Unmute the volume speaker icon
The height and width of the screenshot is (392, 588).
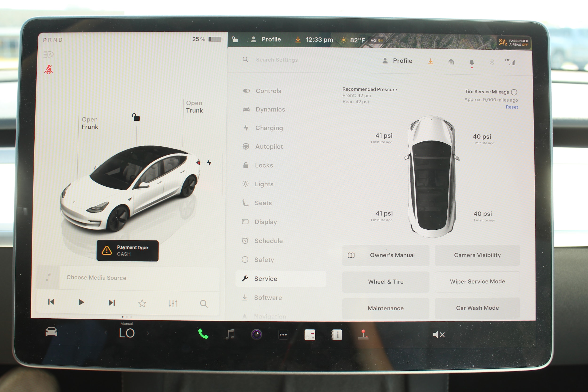[x=439, y=335]
